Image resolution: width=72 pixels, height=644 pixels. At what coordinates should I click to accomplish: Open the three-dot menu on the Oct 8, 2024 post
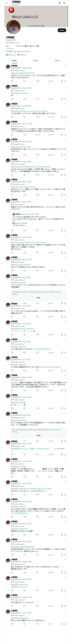pos(65,200)
